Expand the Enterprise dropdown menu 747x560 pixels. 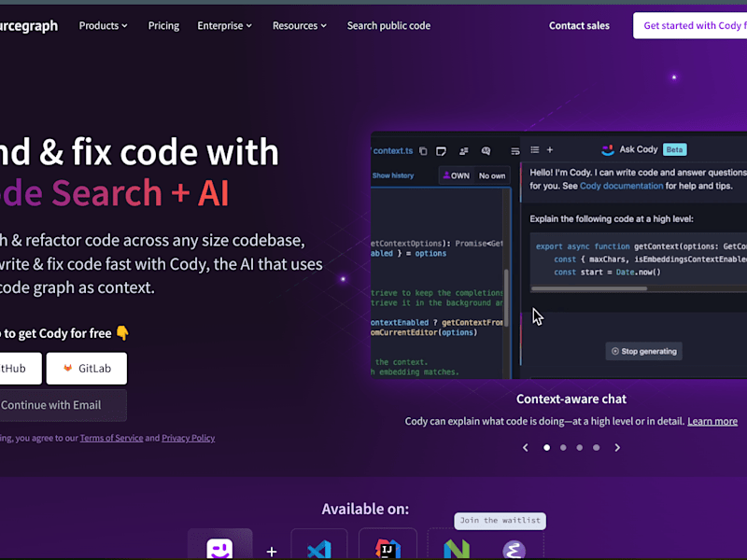pos(224,26)
